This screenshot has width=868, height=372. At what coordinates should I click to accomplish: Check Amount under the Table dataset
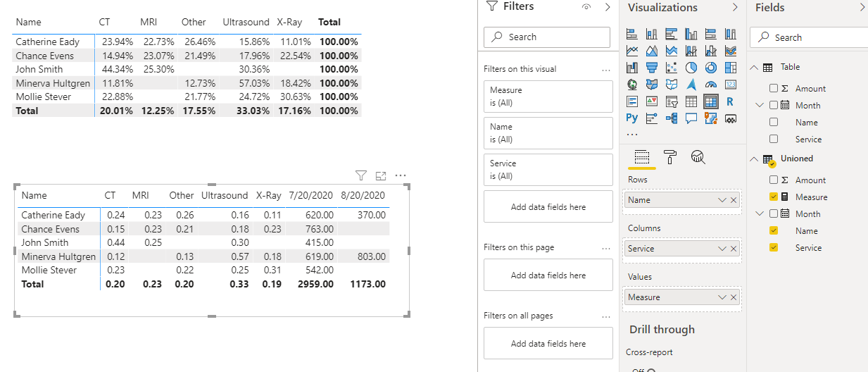coord(774,88)
